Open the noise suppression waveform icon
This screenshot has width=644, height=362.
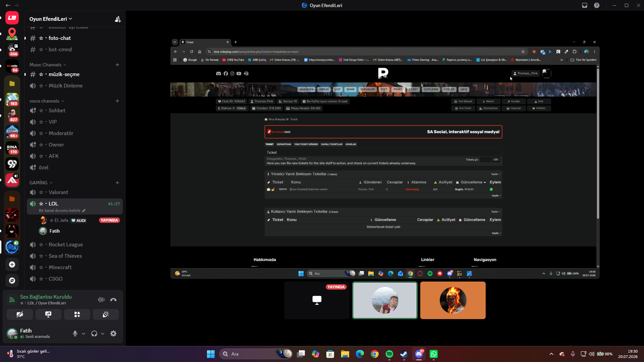(101, 300)
